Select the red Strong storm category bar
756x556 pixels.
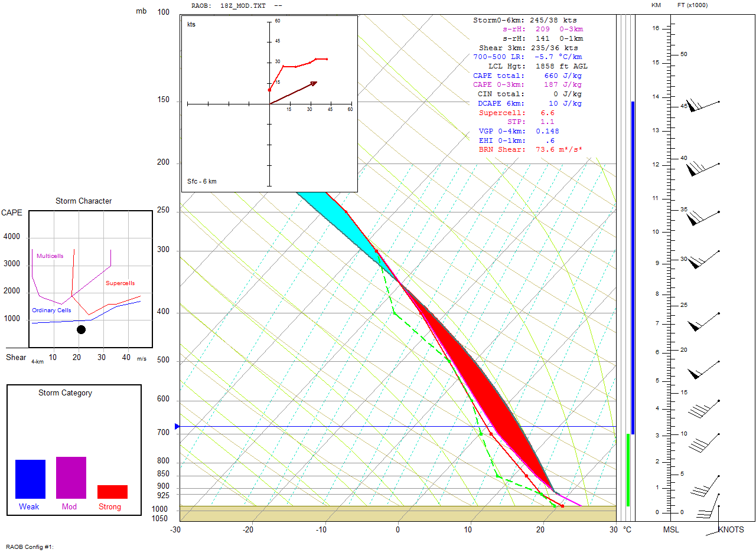(112, 492)
